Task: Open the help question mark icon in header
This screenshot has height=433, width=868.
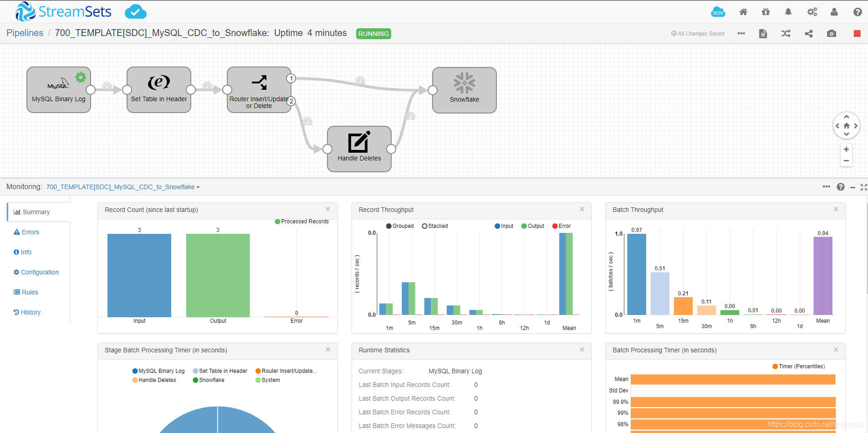Action: pyautogui.click(x=858, y=12)
